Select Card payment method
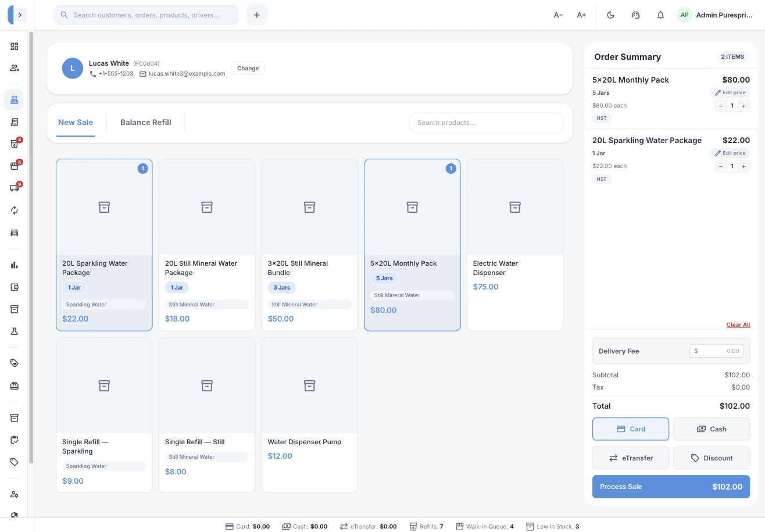This screenshot has width=765, height=532. click(x=631, y=429)
